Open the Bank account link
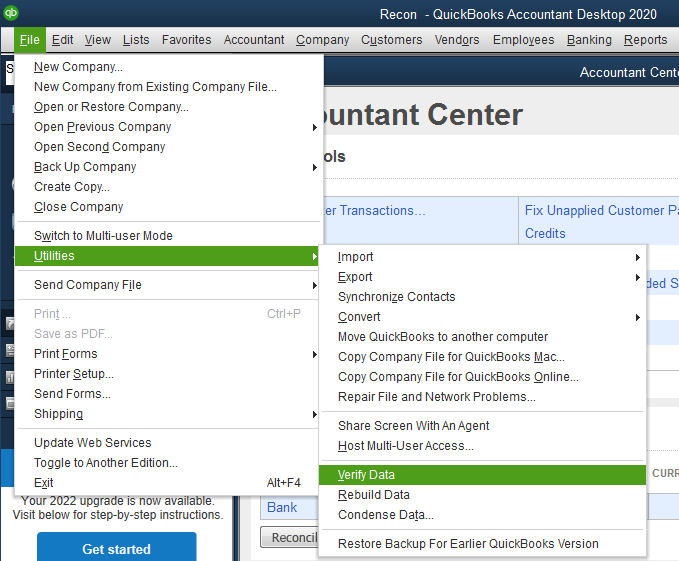 coord(281,507)
